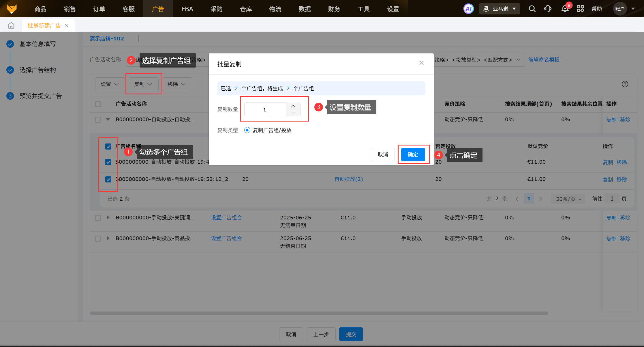Viewport: 644px width, 347px height.
Task: Open the search magnifier icon
Action: point(532,9)
